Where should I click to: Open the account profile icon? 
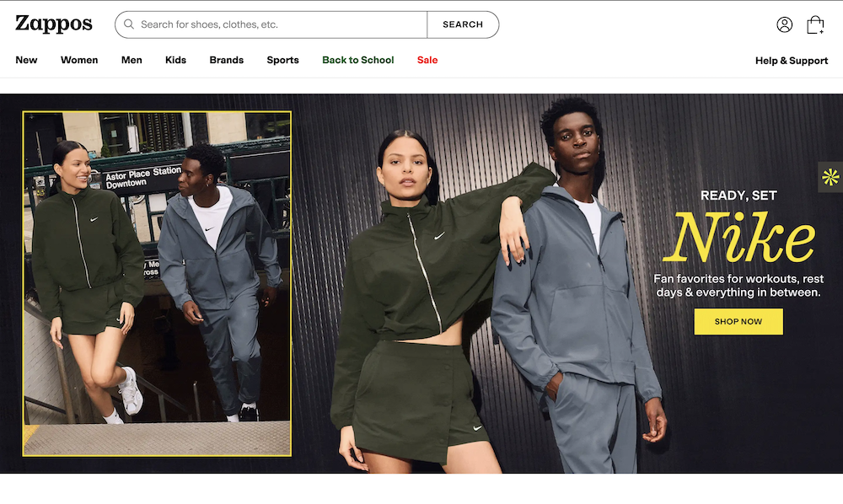pos(784,24)
